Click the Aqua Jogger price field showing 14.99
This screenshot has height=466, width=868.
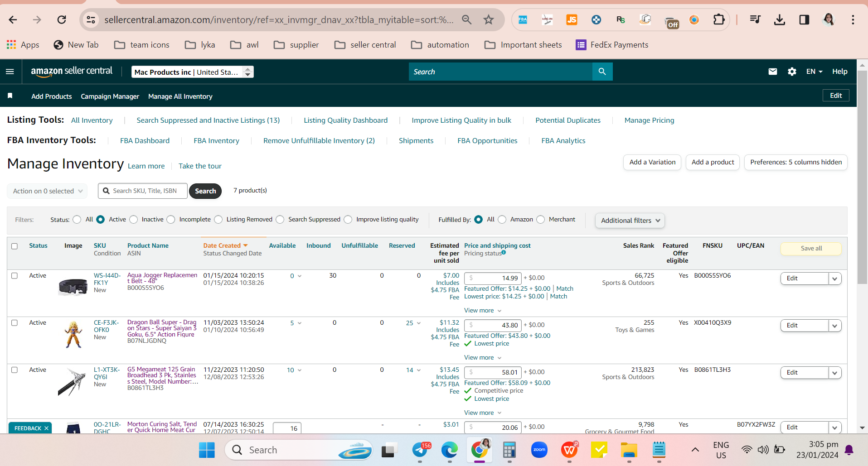[493, 278]
